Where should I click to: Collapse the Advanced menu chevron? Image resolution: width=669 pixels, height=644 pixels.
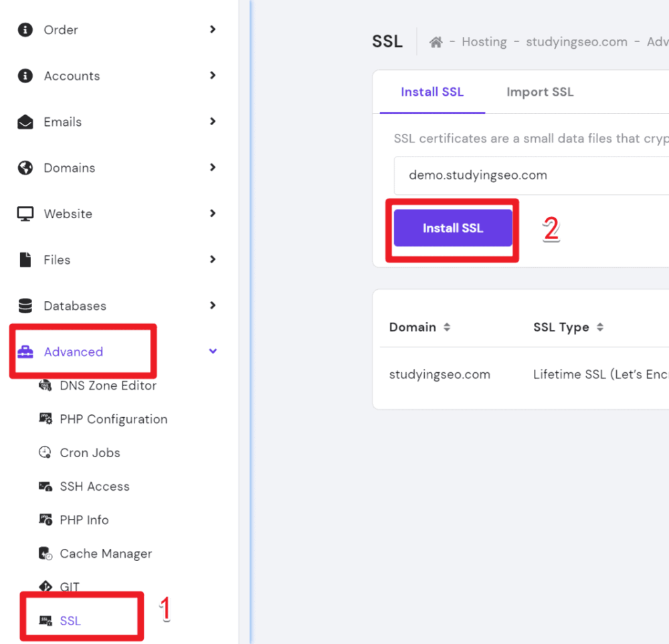213,351
